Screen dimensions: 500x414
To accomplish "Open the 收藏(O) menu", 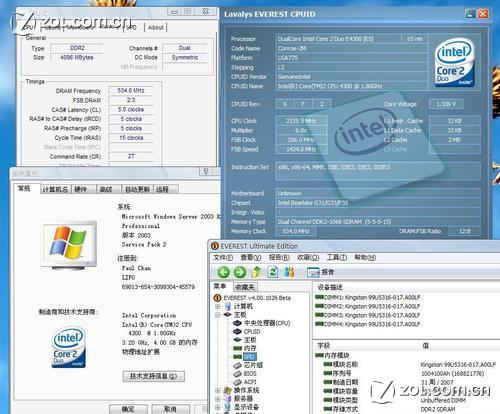I will [x=308, y=257].
